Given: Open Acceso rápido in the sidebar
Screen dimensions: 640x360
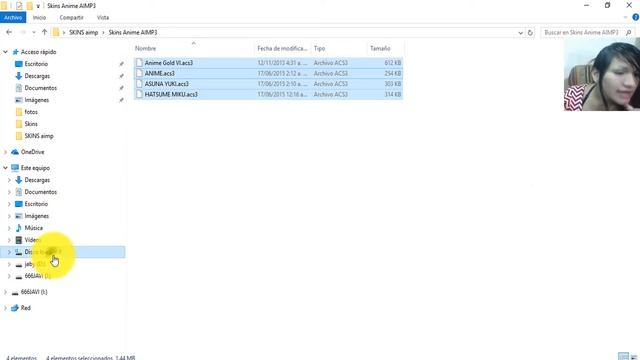Looking at the screenshot, I should coord(38,52).
